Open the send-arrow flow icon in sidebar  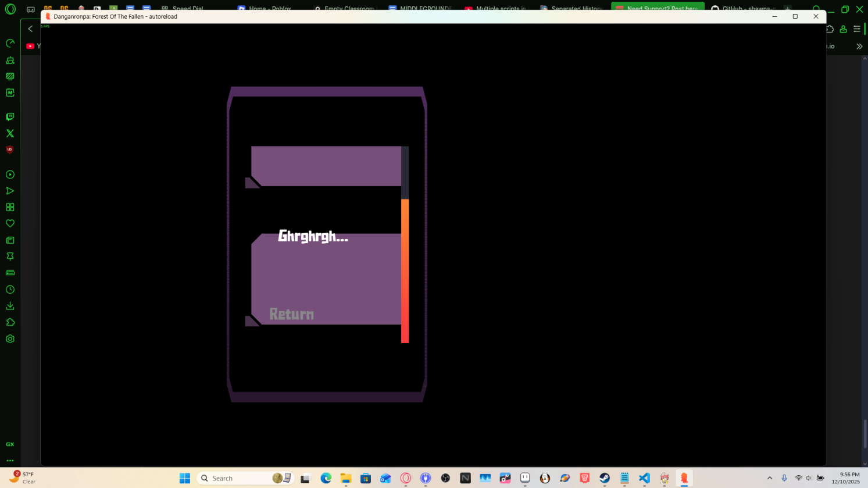(10, 191)
